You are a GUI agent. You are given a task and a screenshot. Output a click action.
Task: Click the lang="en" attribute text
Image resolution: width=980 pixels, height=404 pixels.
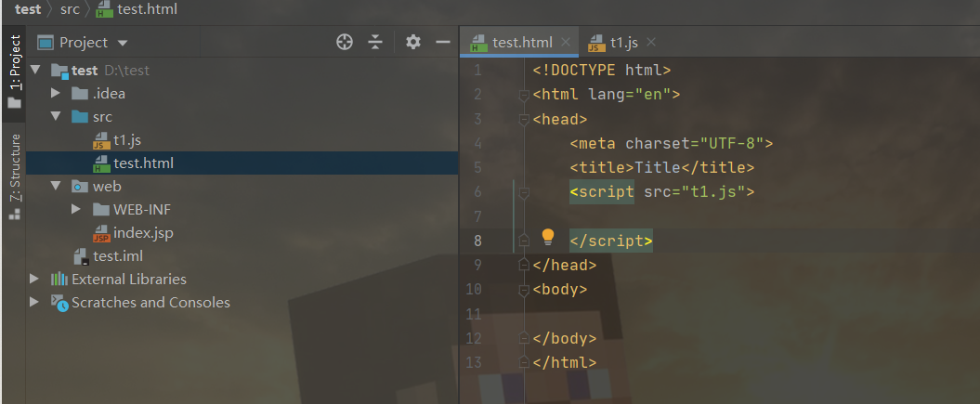pos(629,95)
